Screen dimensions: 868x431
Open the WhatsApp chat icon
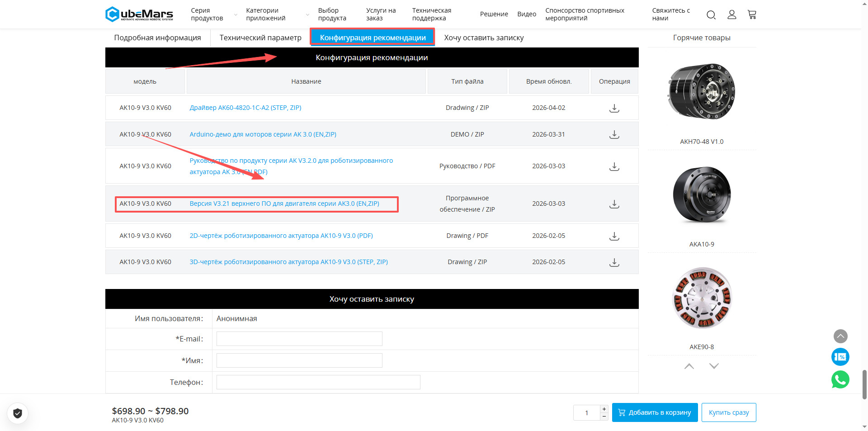click(840, 379)
